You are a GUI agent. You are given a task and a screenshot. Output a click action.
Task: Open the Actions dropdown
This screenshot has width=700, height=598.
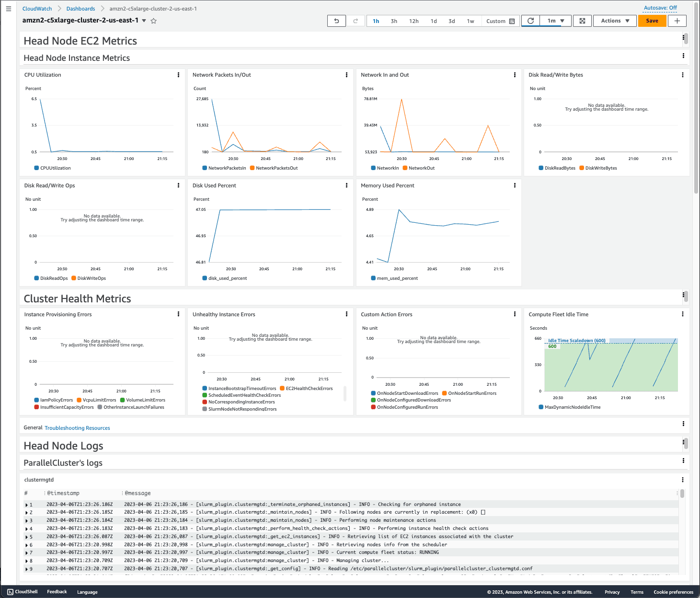click(x=615, y=21)
